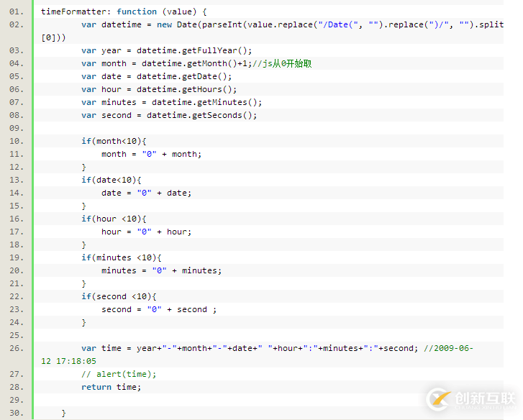523x420 pixels.
Task: Click line number 02.
Action: 17,24
